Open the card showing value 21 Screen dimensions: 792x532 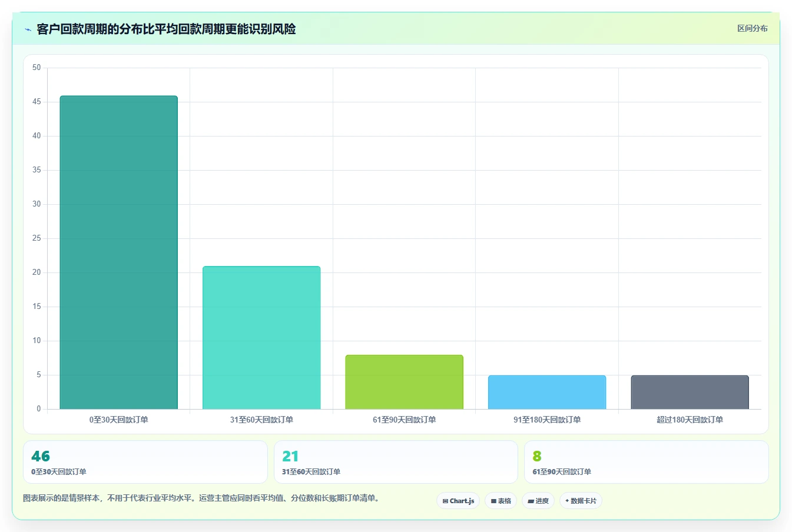click(x=396, y=462)
